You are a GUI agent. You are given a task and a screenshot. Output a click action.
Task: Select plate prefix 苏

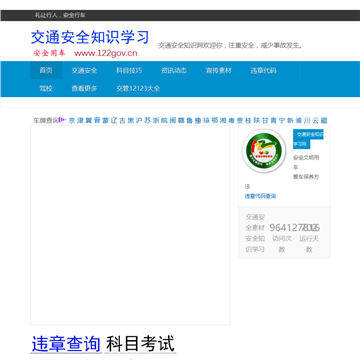148,120
